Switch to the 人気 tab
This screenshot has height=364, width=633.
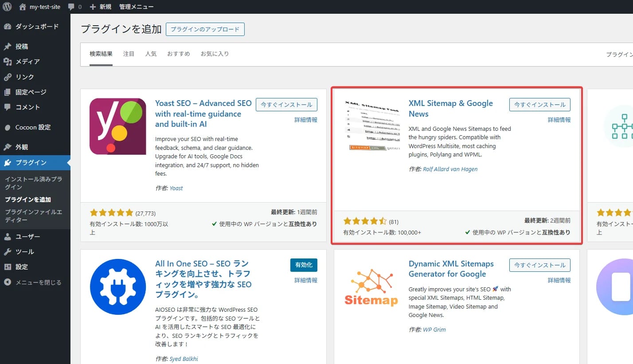(x=151, y=54)
